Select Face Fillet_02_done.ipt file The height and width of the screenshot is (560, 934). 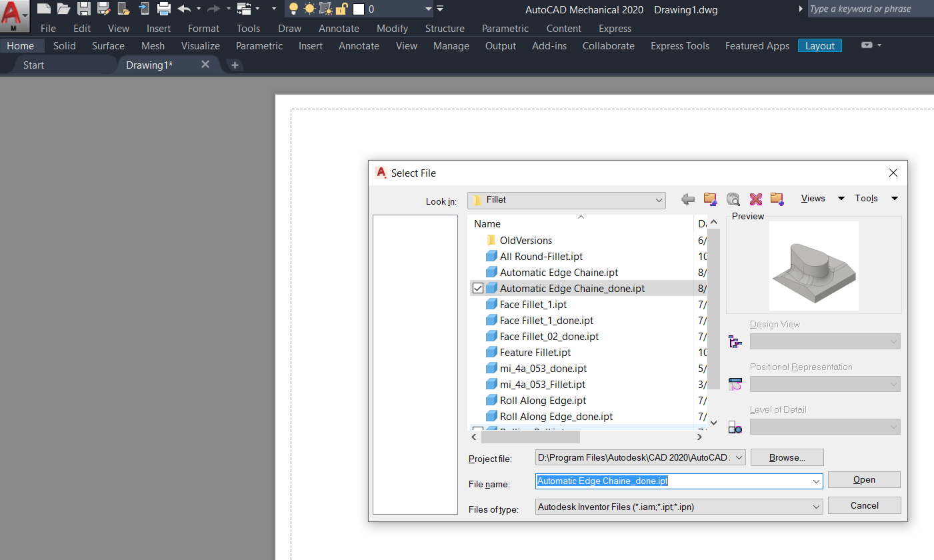(549, 337)
